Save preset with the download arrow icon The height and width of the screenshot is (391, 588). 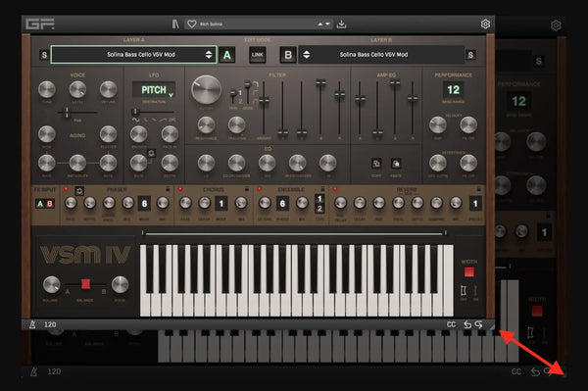point(341,24)
